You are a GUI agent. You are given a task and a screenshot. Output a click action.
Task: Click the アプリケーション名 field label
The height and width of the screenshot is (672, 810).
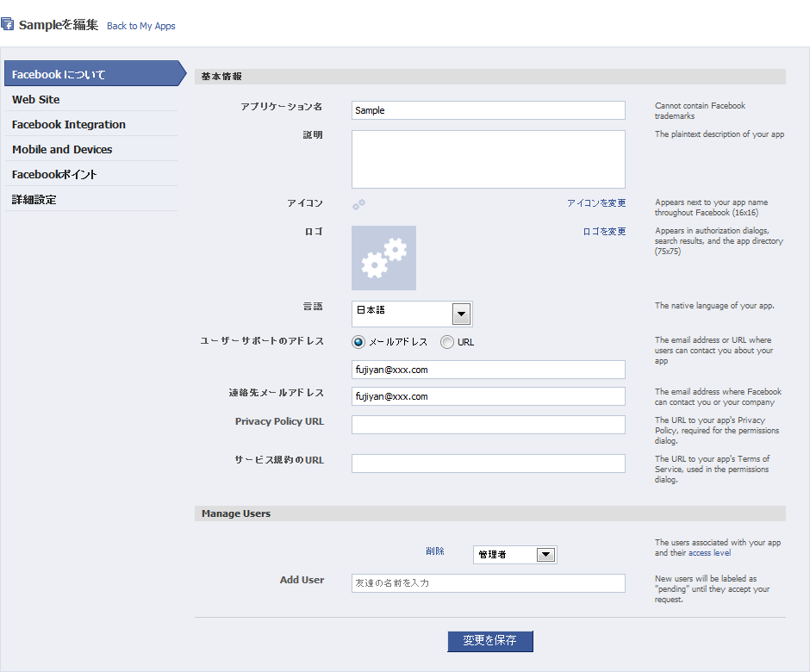tap(282, 107)
